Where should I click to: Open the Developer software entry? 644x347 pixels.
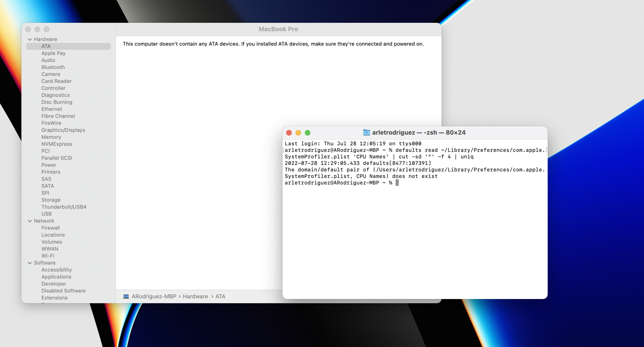[x=53, y=284]
